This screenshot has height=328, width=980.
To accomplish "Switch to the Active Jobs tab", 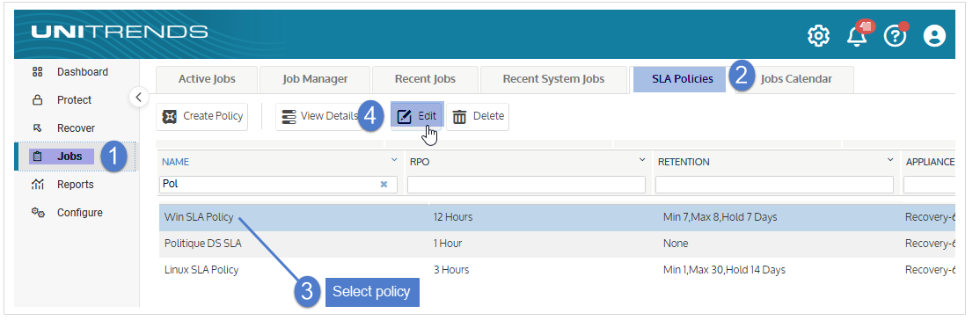I will click(207, 79).
